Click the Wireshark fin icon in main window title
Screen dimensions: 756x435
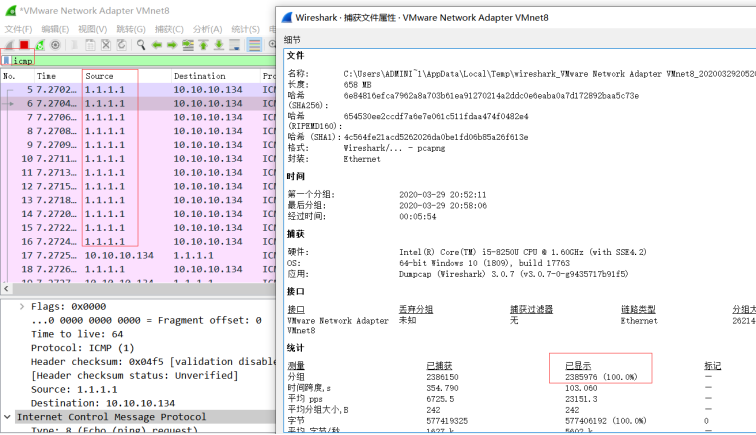(11, 10)
